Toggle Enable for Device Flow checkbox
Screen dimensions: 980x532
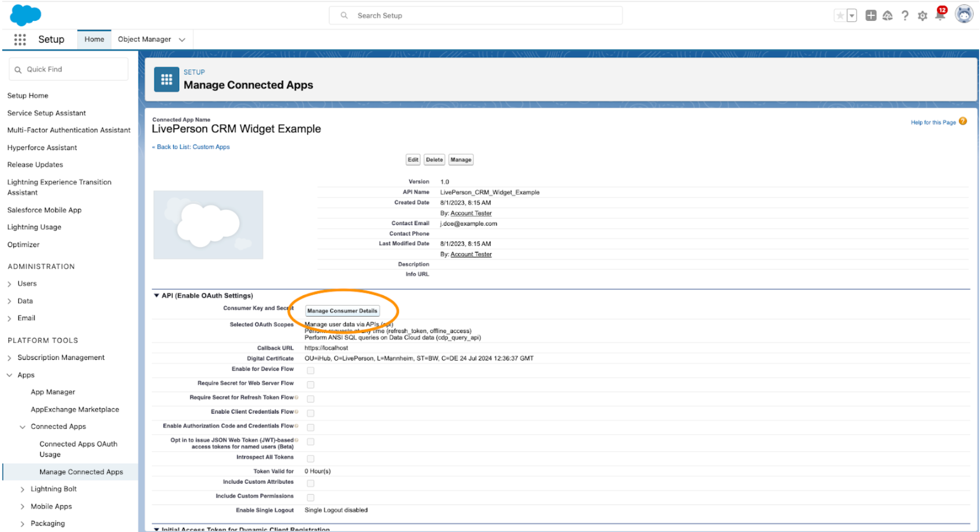[x=310, y=371]
